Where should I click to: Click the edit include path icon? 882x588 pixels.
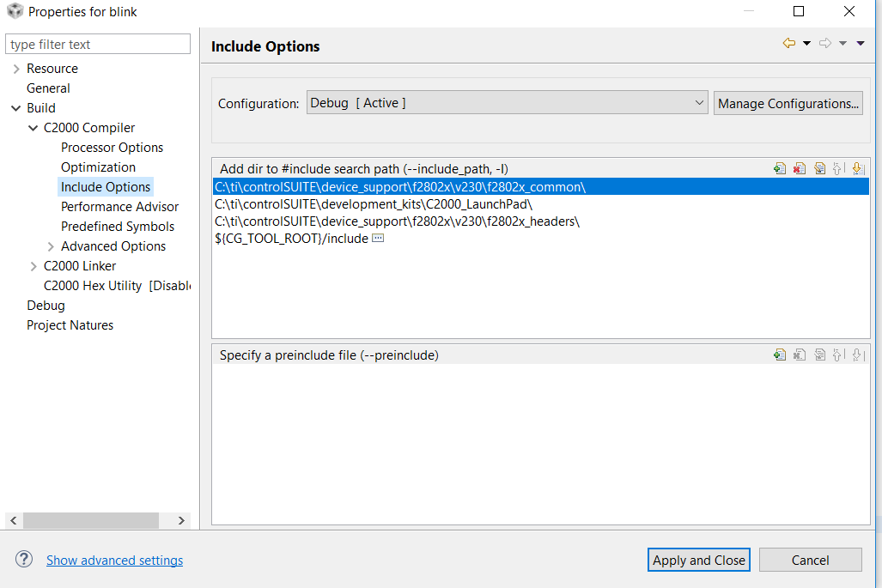(x=819, y=169)
